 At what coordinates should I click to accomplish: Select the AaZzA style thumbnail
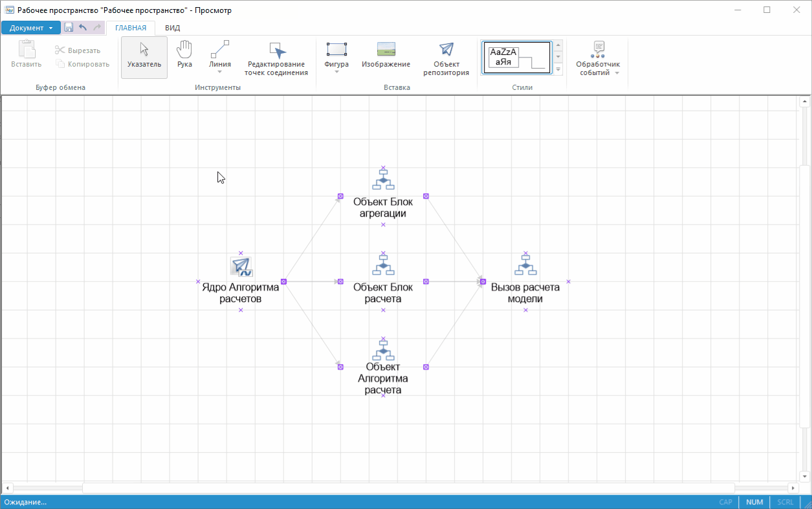516,58
